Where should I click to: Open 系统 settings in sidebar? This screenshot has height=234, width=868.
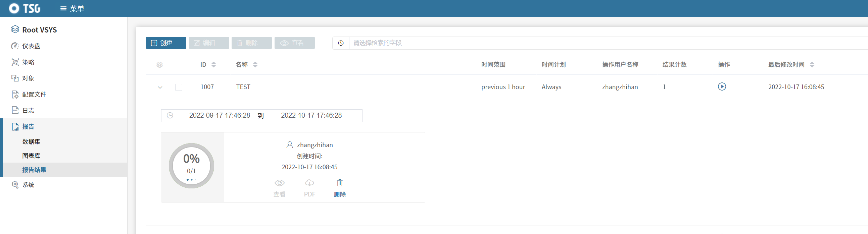pyautogui.click(x=28, y=185)
